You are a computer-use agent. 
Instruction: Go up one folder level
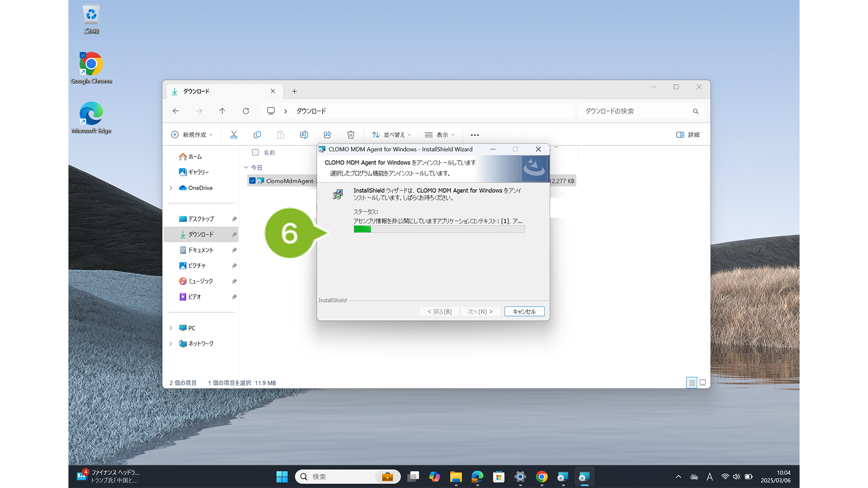pyautogui.click(x=222, y=111)
